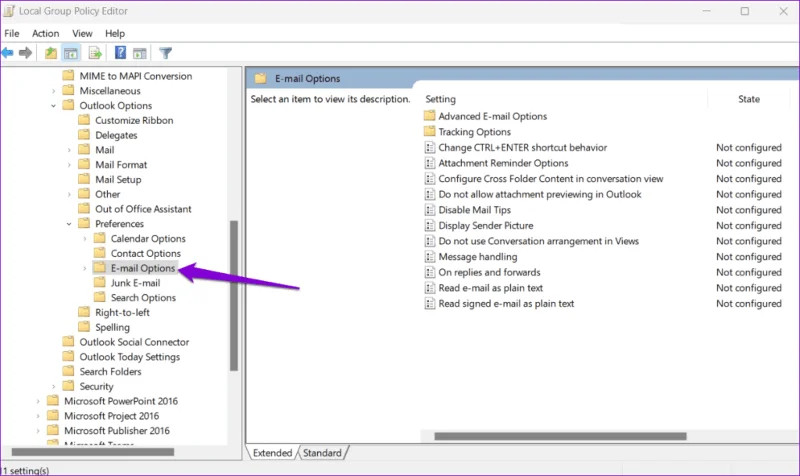Click the Filter funnel toolbar icon
The image size is (800, 476).
pos(165,53)
